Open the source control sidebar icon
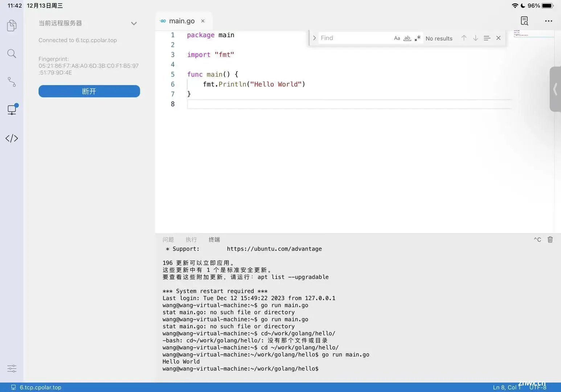Image resolution: width=561 pixels, height=392 pixels. pos(12,82)
